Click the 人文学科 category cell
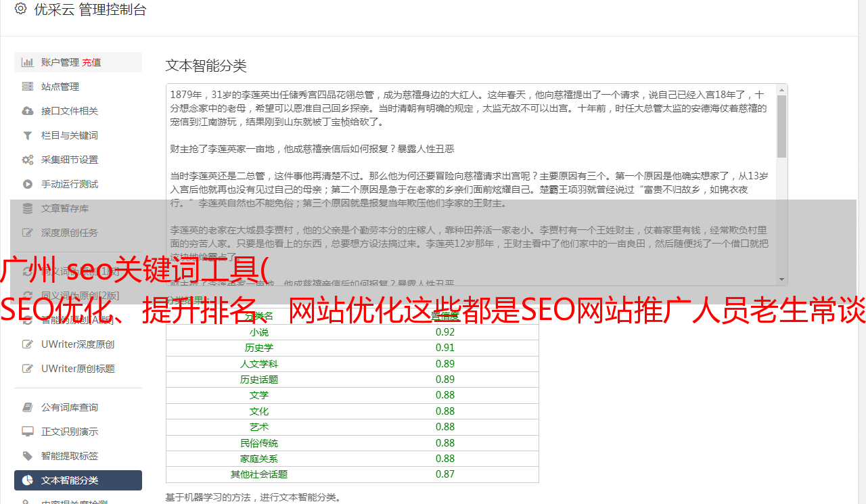 [x=259, y=364]
